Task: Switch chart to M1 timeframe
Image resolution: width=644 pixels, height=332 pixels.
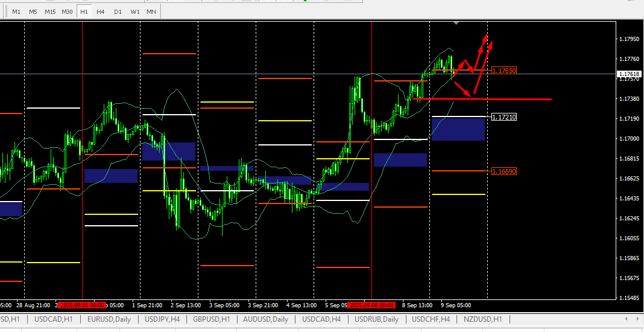Action: pos(16,11)
